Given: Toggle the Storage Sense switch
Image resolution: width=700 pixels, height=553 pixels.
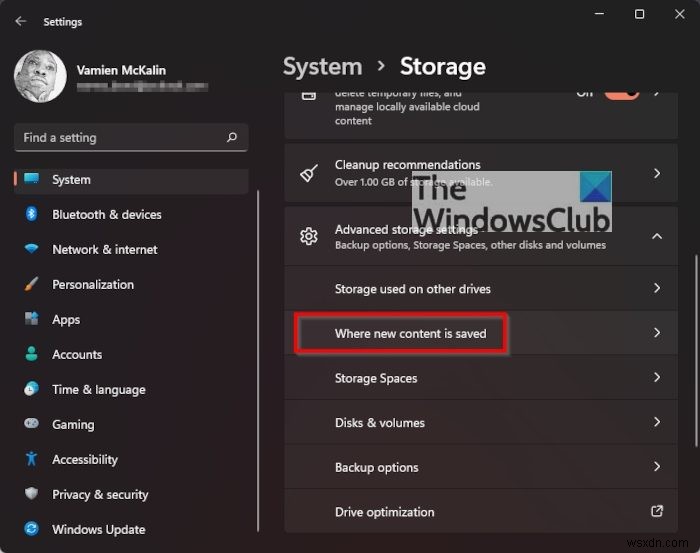Looking at the screenshot, I should [622, 94].
